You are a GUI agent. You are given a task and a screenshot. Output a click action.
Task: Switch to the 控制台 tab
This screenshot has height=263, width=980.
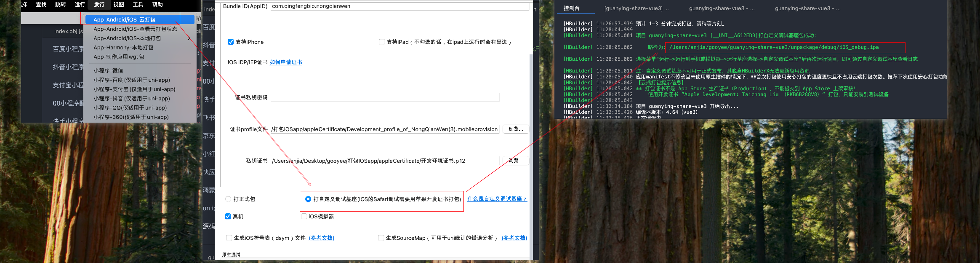click(571, 8)
